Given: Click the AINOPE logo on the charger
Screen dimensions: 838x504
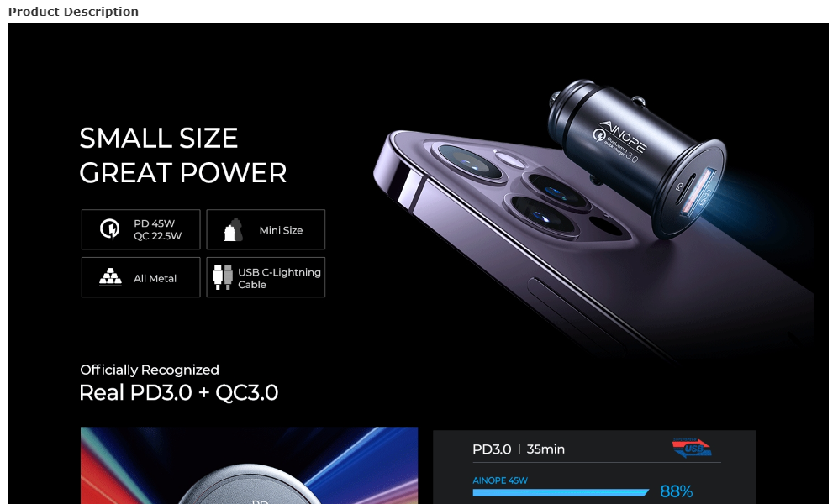Looking at the screenshot, I should (x=623, y=137).
